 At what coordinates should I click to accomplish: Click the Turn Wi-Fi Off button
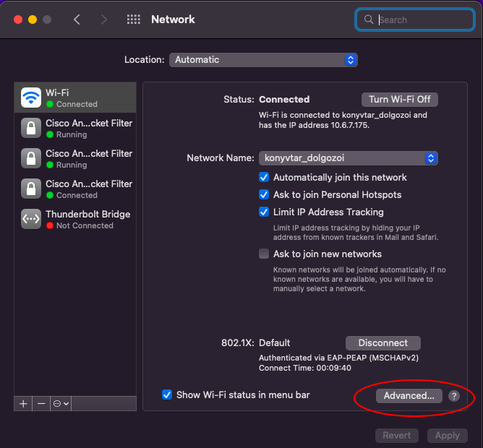(x=399, y=99)
